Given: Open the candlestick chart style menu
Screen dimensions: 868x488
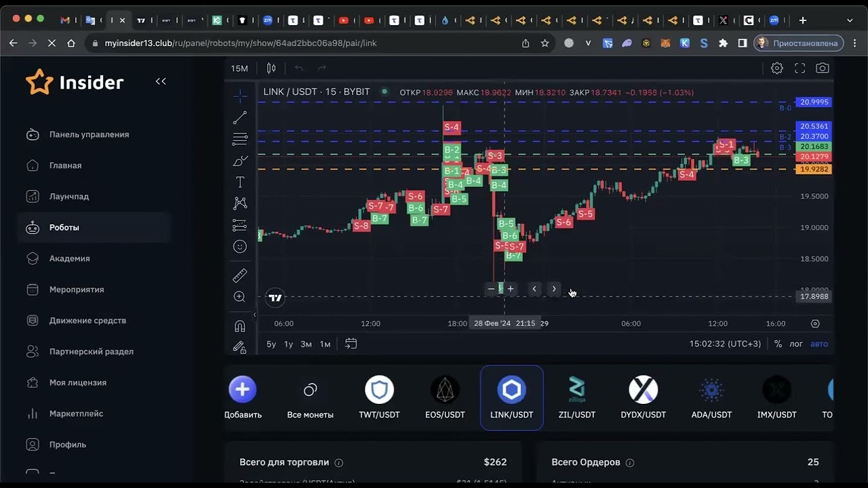Looking at the screenshot, I should [271, 68].
